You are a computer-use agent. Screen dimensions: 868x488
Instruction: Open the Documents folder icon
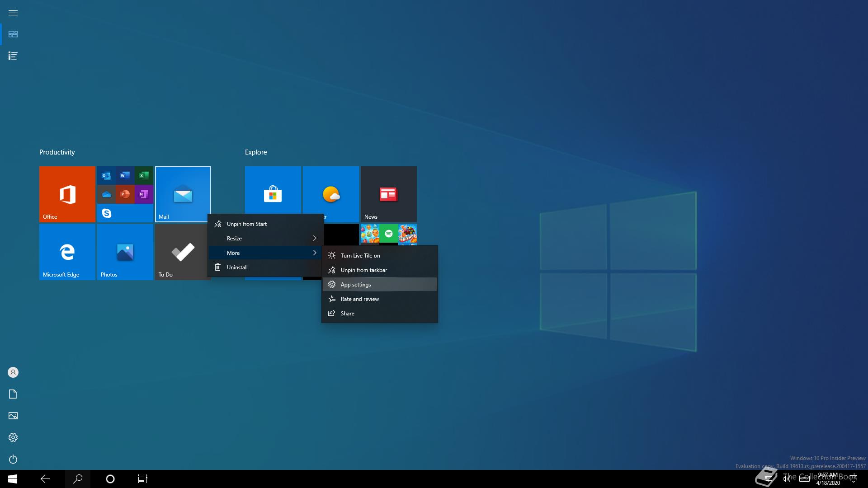(13, 394)
